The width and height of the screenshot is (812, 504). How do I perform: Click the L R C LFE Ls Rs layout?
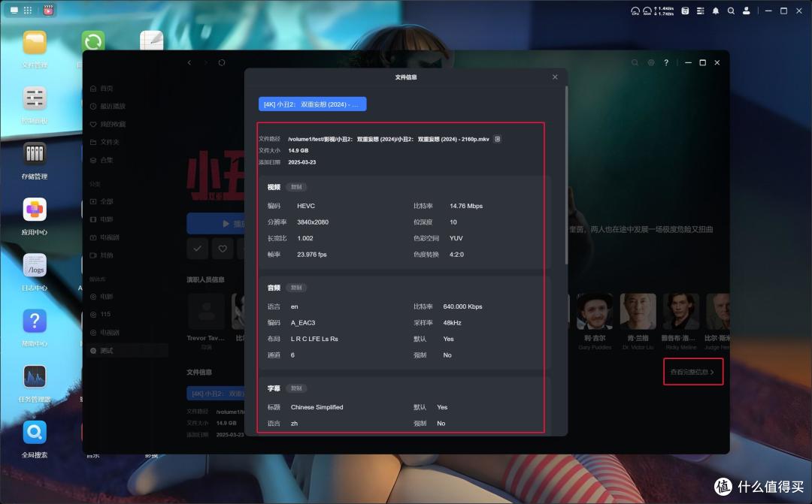click(314, 339)
